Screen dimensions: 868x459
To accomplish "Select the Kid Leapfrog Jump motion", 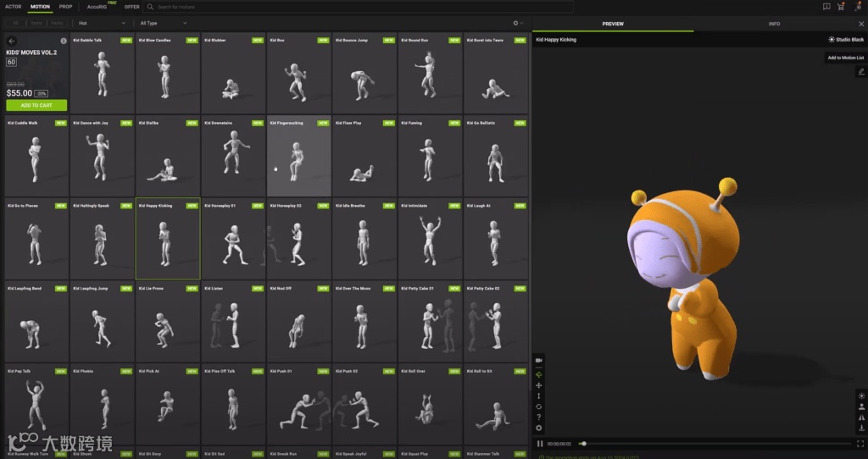I will pos(103,322).
